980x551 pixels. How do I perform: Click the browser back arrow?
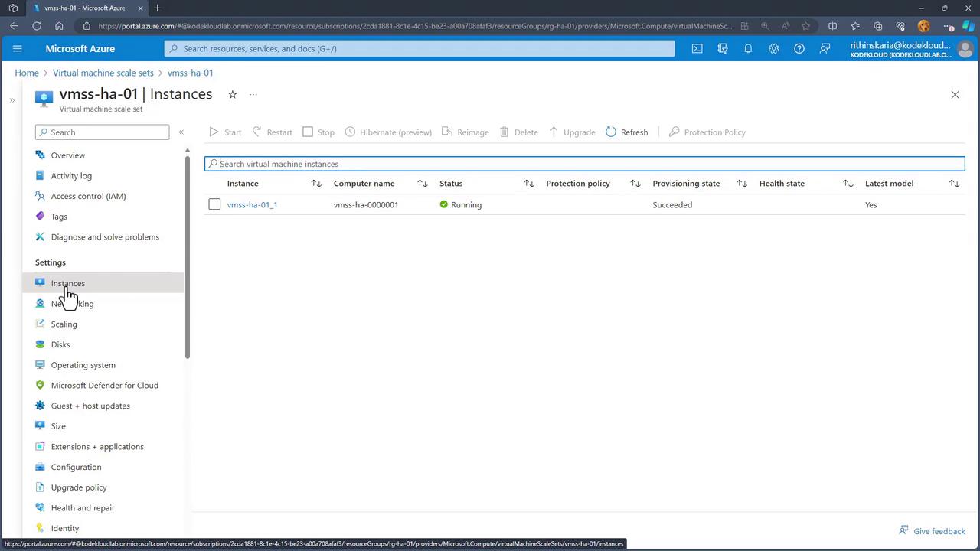point(15,26)
